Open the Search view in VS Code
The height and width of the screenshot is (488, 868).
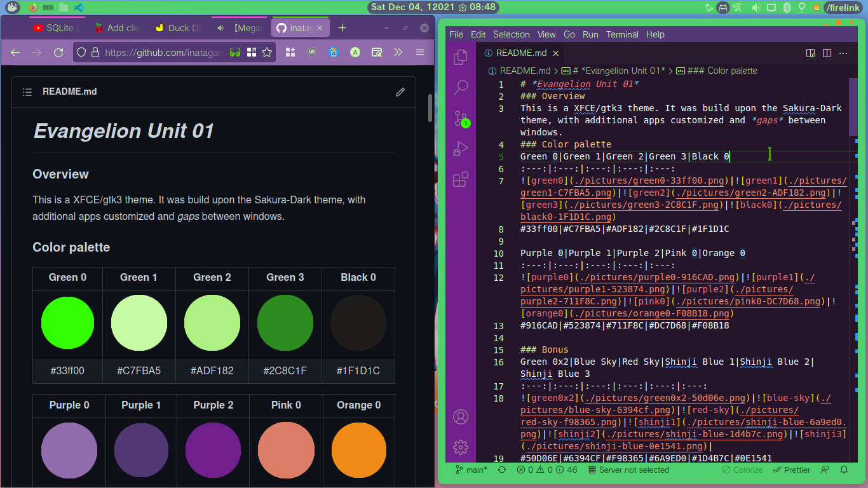tap(461, 88)
